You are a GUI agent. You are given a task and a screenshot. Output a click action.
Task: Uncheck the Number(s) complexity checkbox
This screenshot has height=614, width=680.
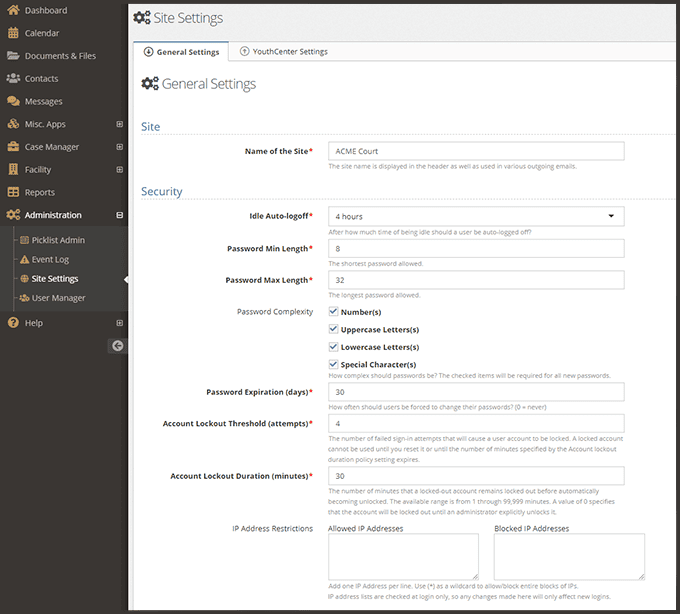(x=333, y=311)
